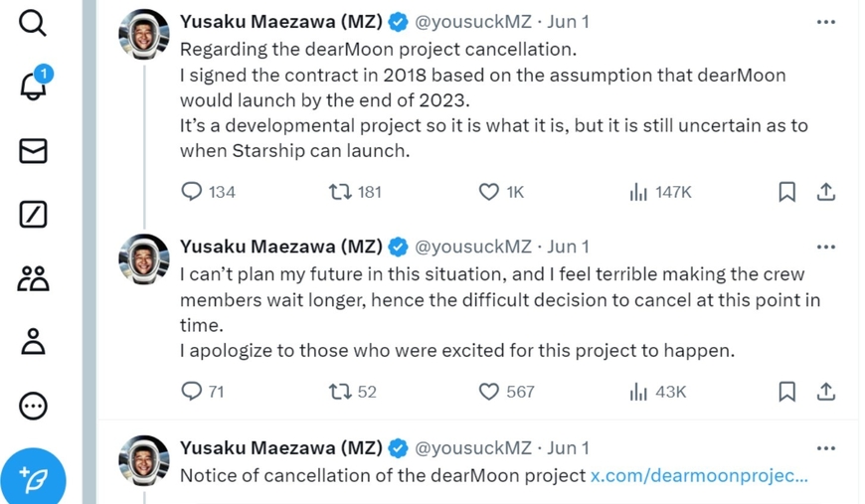Viewport: 865px width, 504px height.
Task: Open more options on the first tweet
Action: coord(826,22)
